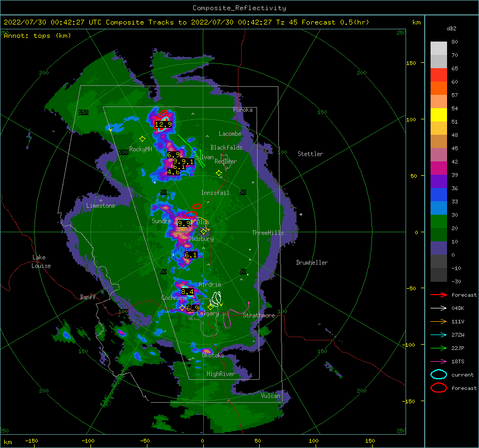Click the small red forecast ellipse above Olds

pyautogui.click(x=197, y=206)
